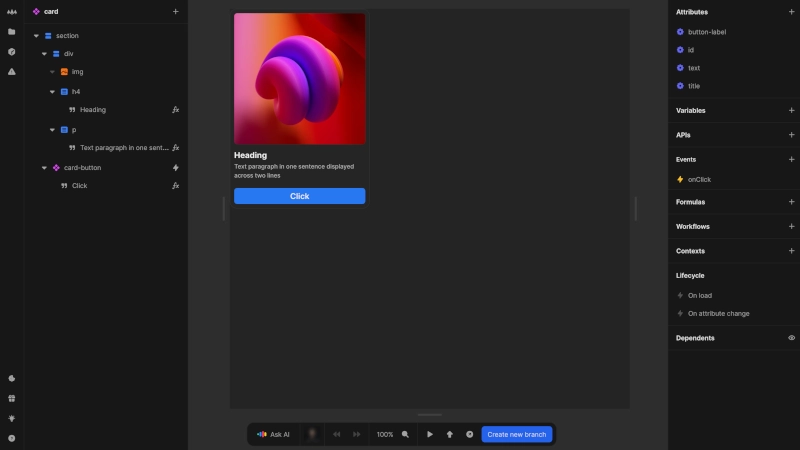Screen dimensions: 800x450
Task: Click the card component icon in header
Action: (36, 11)
